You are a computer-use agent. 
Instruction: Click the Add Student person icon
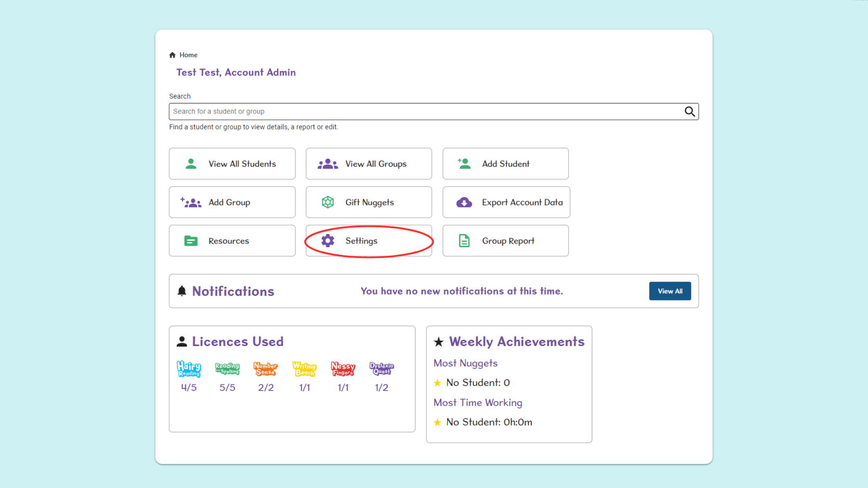[464, 163]
